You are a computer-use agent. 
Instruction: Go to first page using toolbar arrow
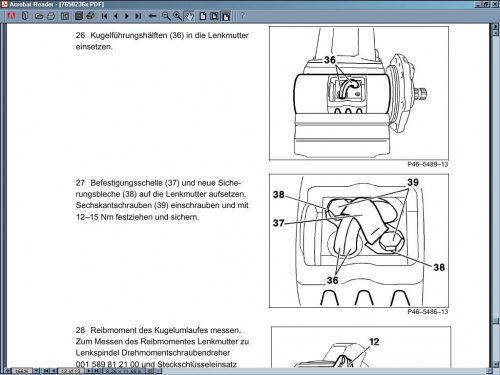tap(104, 16)
